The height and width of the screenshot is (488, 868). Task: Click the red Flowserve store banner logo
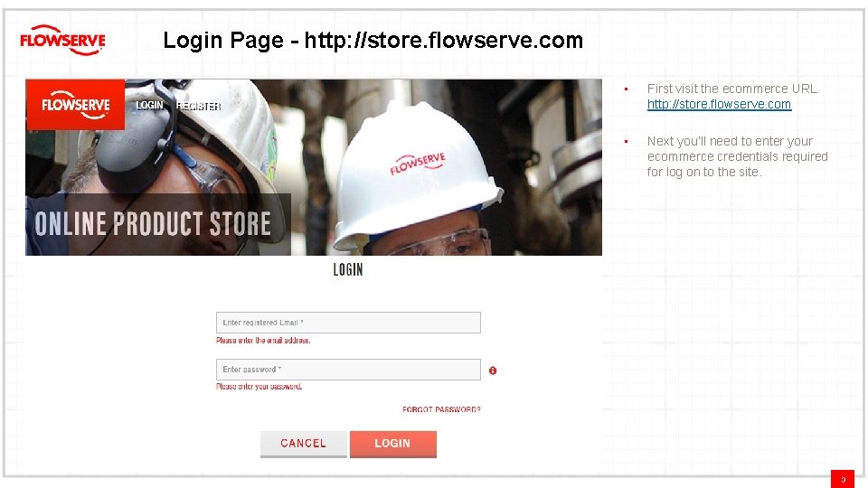click(x=75, y=105)
